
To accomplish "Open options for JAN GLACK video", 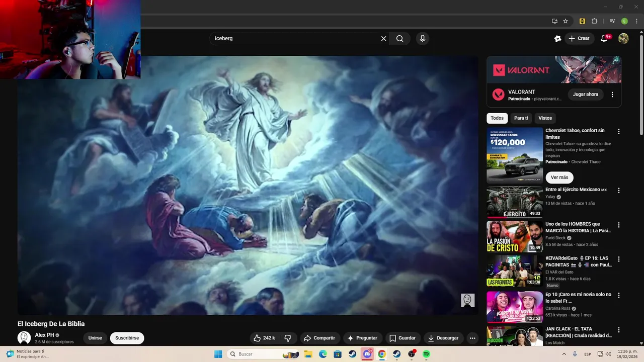I will pyautogui.click(x=619, y=330).
